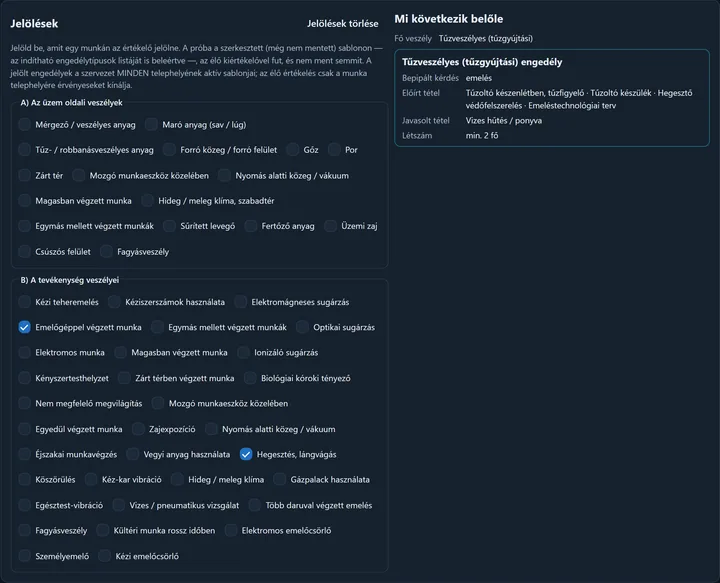Click the Létszám value min. 2 fő
The image size is (720, 583).
[482, 135]
